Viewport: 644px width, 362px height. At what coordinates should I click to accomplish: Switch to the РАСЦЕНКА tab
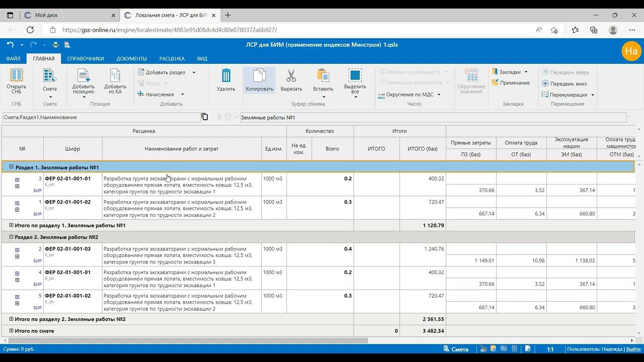172,59
